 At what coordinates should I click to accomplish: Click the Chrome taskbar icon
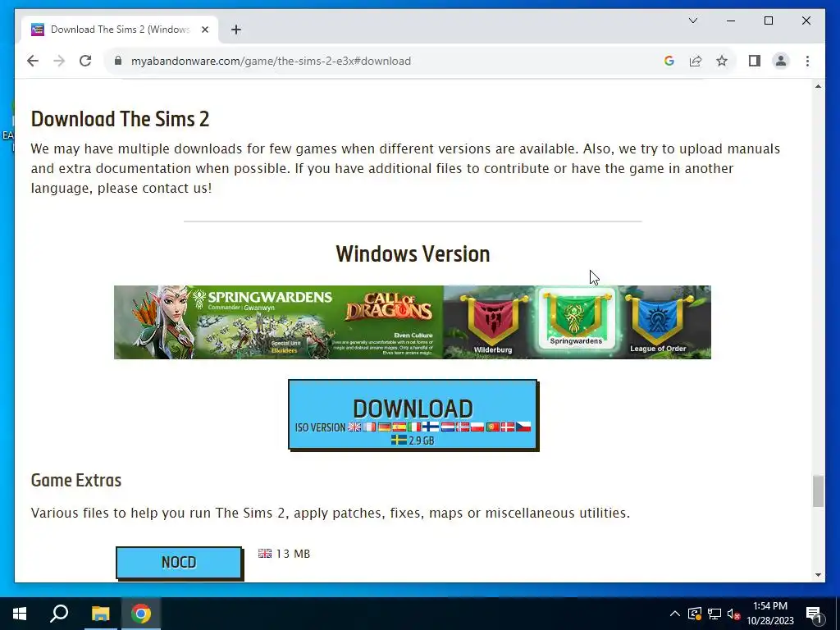[141, 614]
